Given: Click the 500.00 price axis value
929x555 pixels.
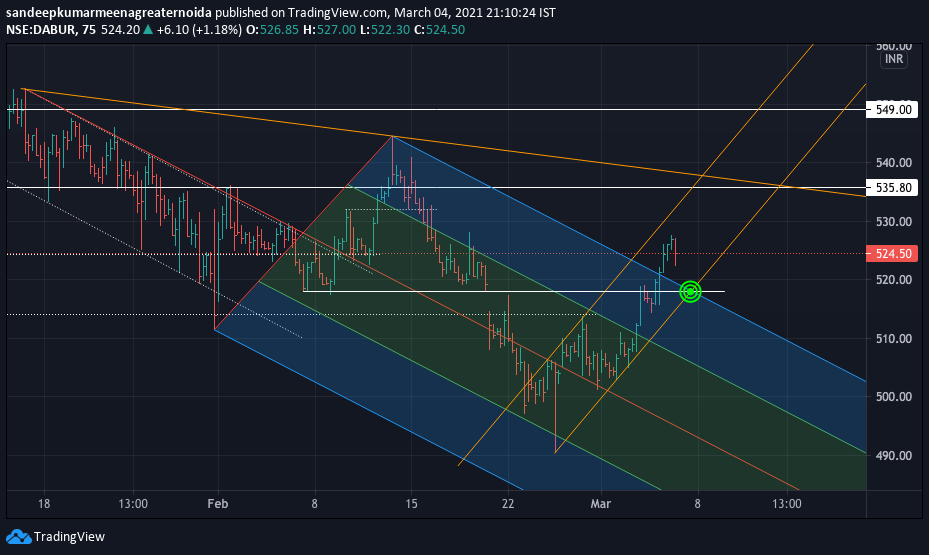Looking at the screenshot, I should pos(893,397).
